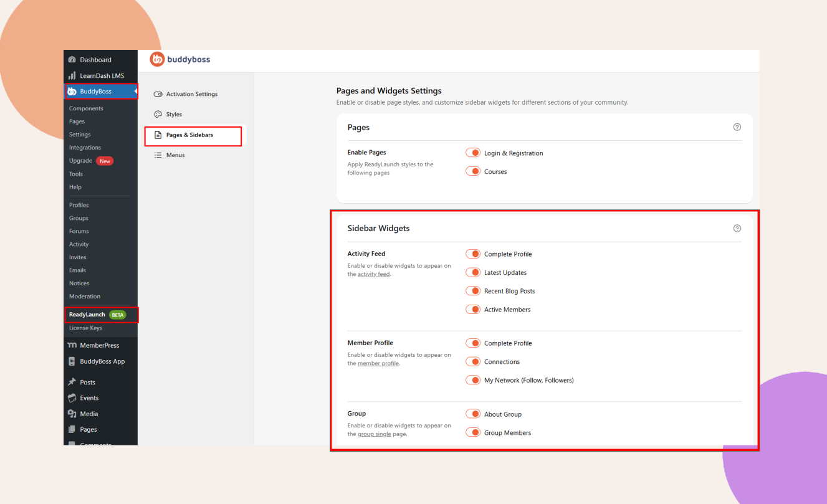This screenshot has height=504, width=827.
Task: Toggle Active Members widget switch
Action: 473,309
